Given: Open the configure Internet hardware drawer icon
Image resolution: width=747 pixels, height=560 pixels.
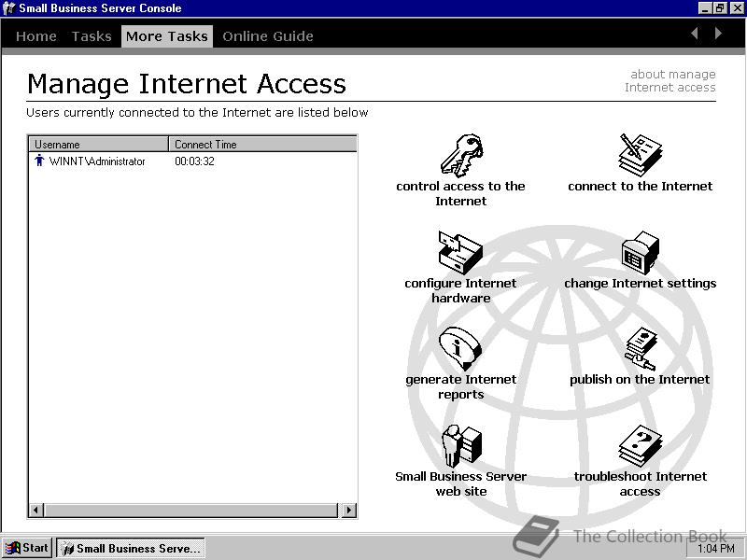Looking at the screenshot, I should pos(460,253).
